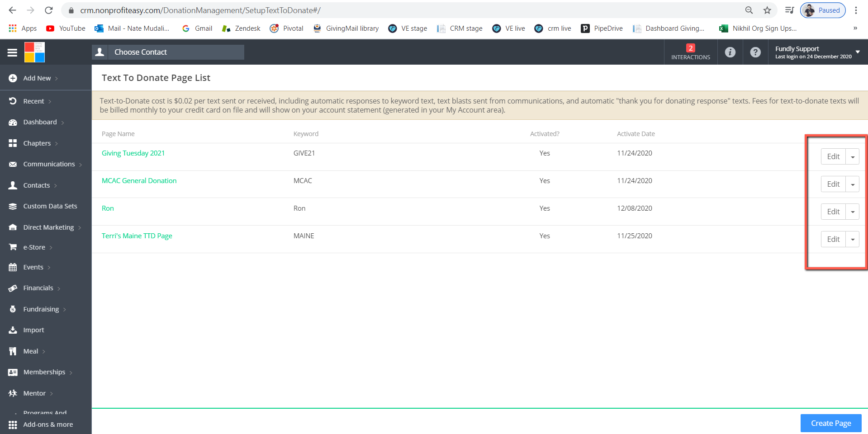Open the Ron page link
The width and height of the screenshot is (868, 434).
[x=108, y=208]
